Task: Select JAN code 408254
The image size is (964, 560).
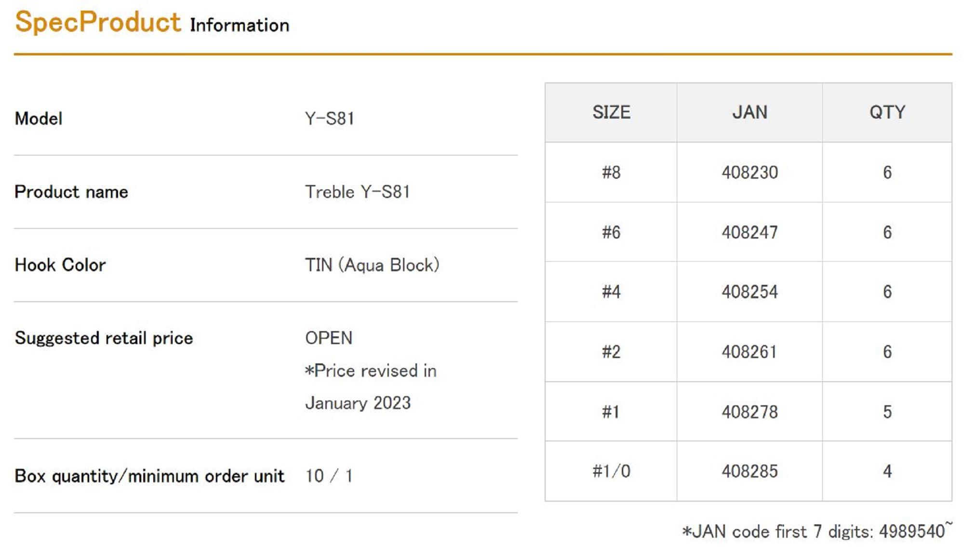Action: pos(750,292)
